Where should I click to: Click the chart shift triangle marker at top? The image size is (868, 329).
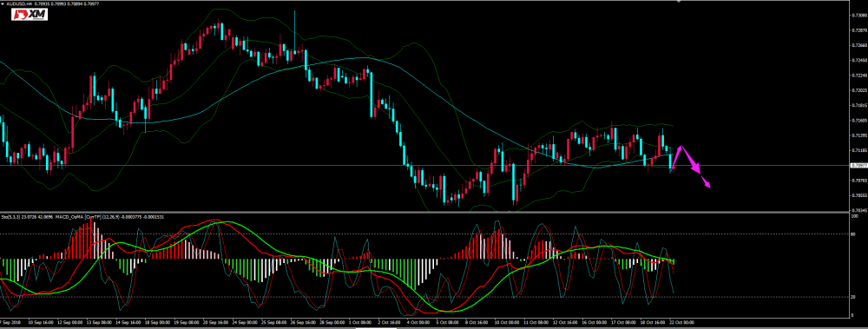[x=680, y=2]
